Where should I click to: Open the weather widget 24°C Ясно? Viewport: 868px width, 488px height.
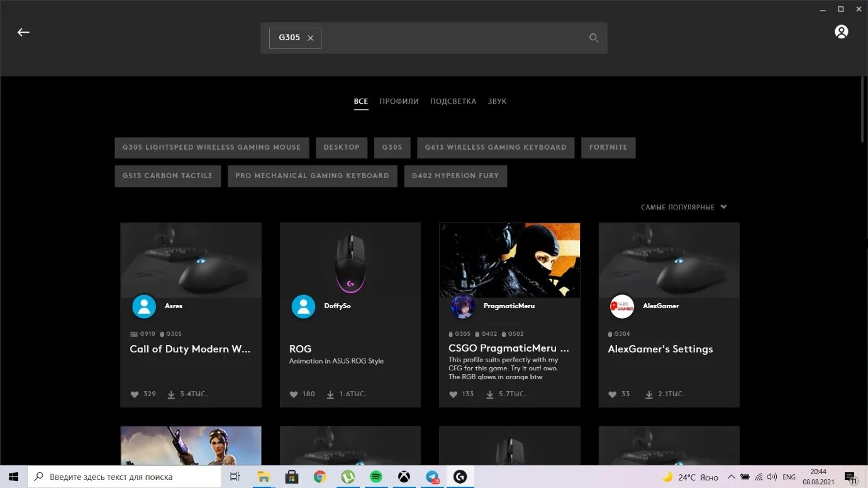[x=690, y=477]
